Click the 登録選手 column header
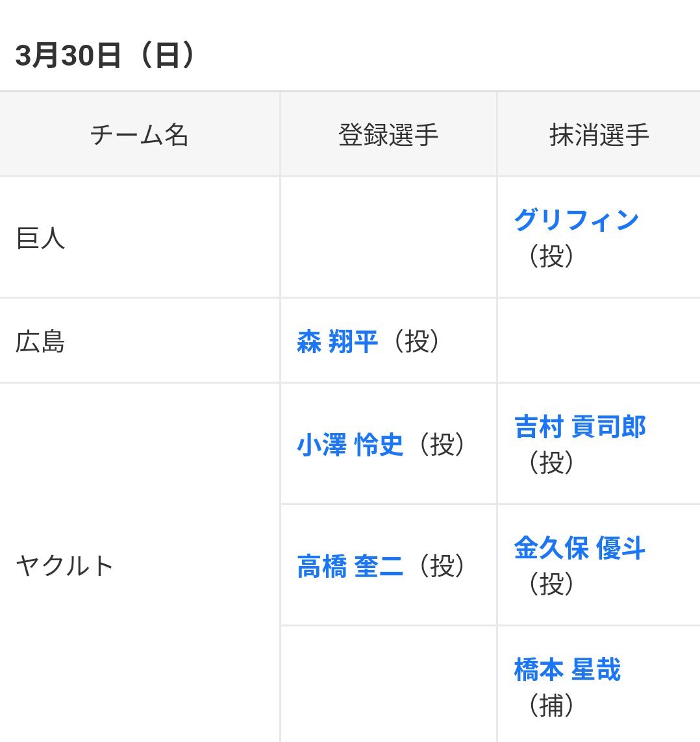700x742 pixels. [388, 135]
